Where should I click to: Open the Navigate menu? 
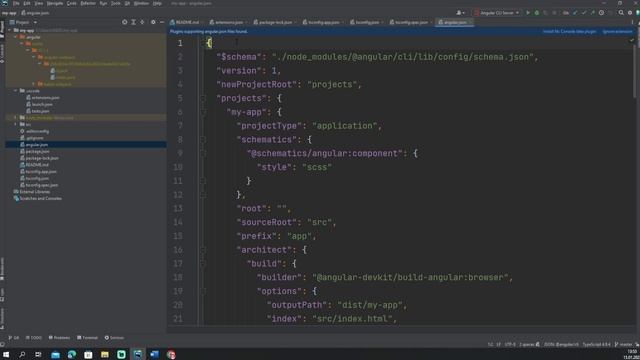point(55,3)
